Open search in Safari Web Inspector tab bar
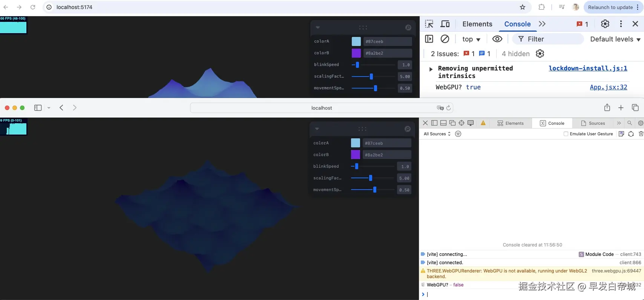644x300 pixels. click(x=630, y=123)
